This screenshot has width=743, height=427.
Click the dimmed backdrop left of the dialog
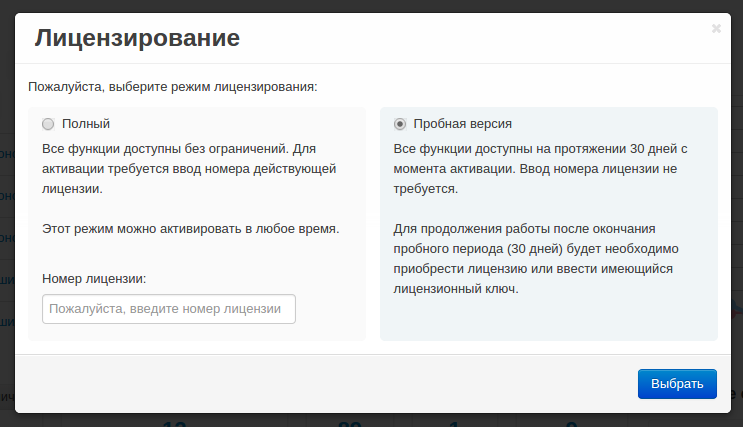6,200
